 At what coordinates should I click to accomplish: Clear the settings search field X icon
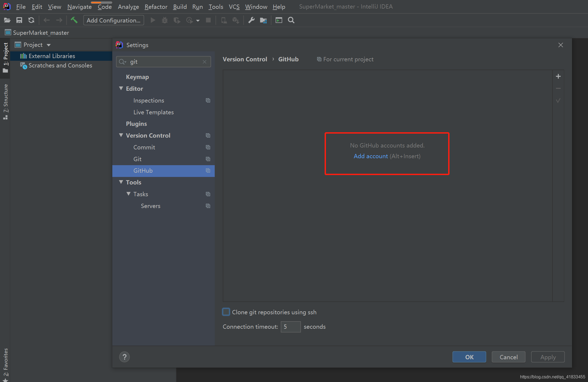tap(205, 62)
